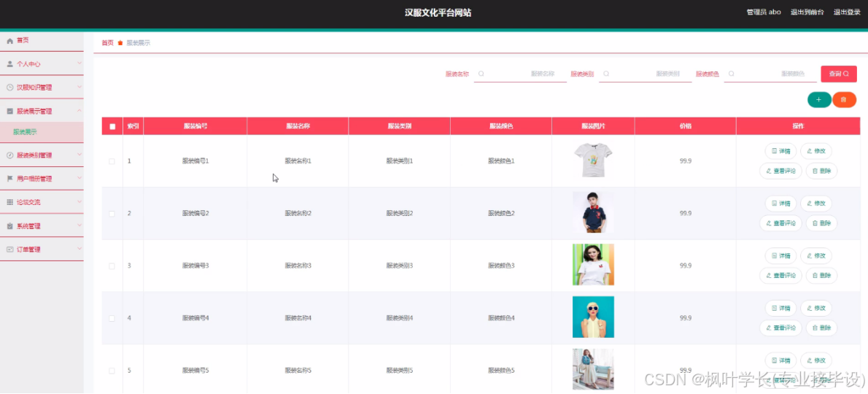Viewport: 868px width, 394px height.
Task: Click search icon in 服装名称 field
Action: pos(481,74)
